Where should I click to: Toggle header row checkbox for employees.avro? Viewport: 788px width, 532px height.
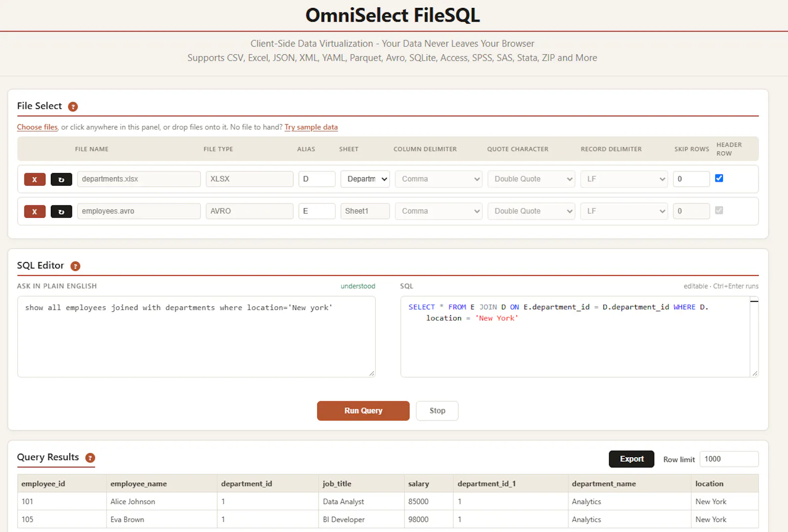(x=719, y=210)
